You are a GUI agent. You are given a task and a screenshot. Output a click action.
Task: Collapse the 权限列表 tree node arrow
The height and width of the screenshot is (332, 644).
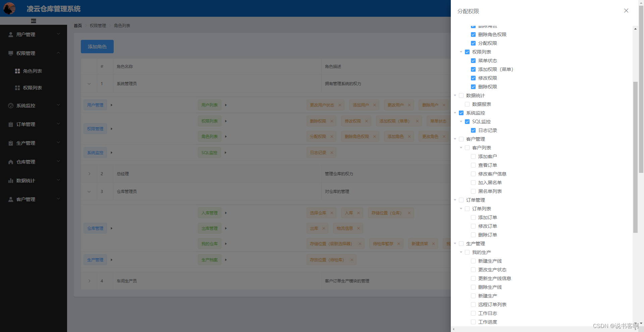point(461,52)
